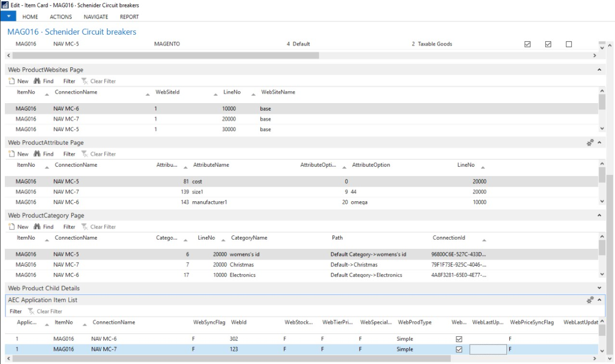Open gear settings icon for Web ProductAttribute Page
The height and width of the screenshot is (364, 615).
590,143
